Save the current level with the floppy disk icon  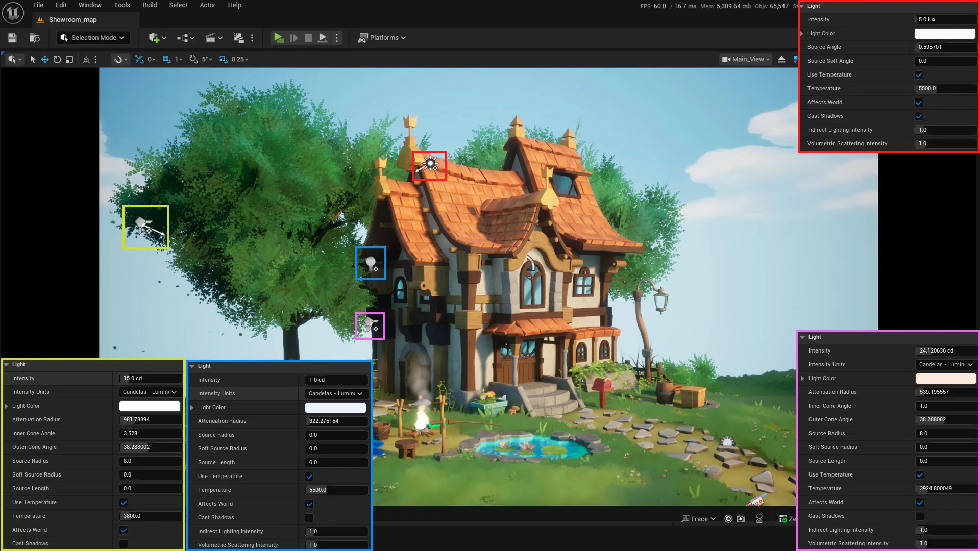tap(12, 38)
